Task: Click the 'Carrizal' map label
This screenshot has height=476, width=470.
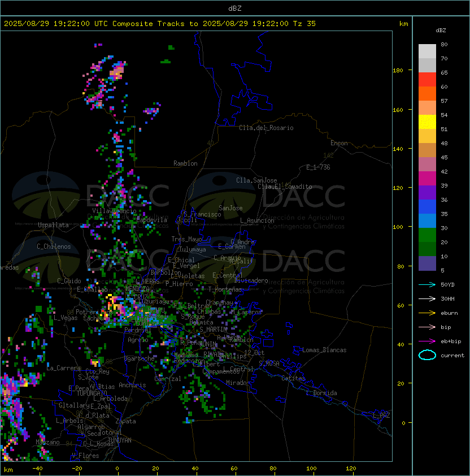Action: point(168,379)
